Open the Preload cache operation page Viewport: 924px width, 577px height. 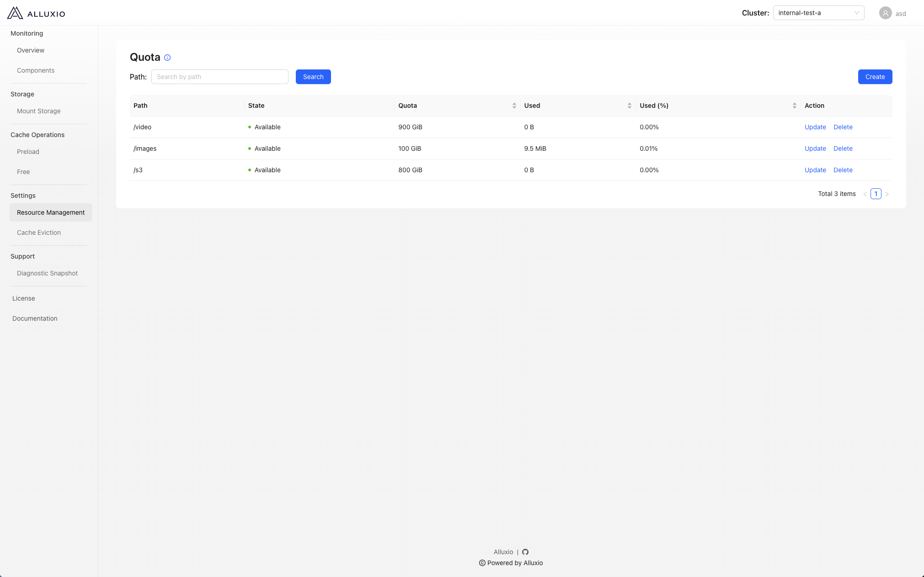click(28, 152)
